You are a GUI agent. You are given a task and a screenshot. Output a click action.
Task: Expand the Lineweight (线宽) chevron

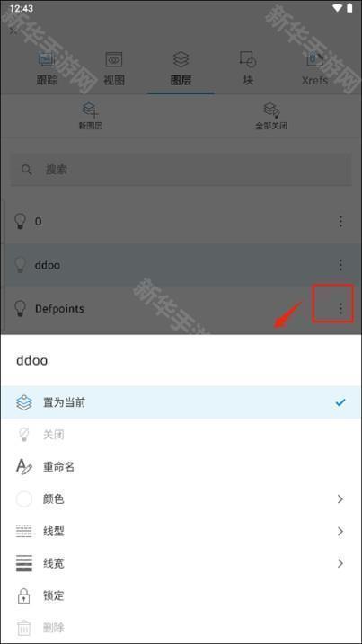[340, 563]
